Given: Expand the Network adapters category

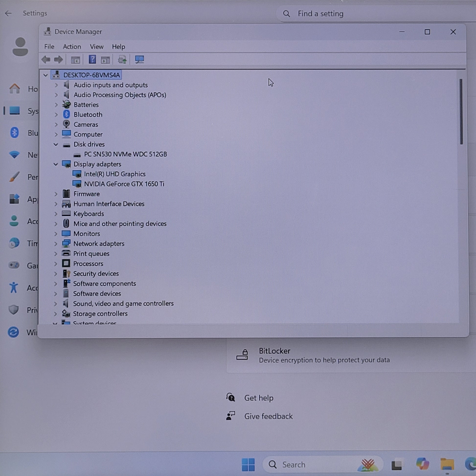Looking at the screenshot, I should point(56,244).
